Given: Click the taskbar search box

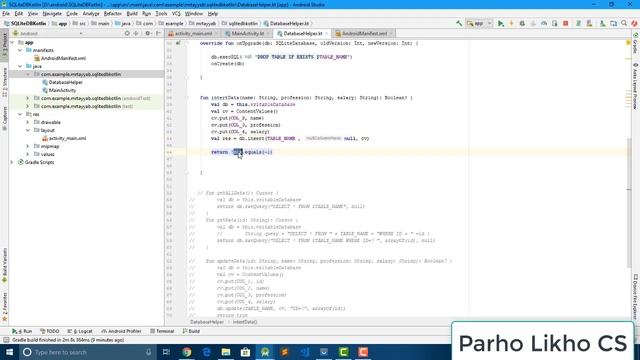Looking at the screenshot, I should tap(88, 352).
